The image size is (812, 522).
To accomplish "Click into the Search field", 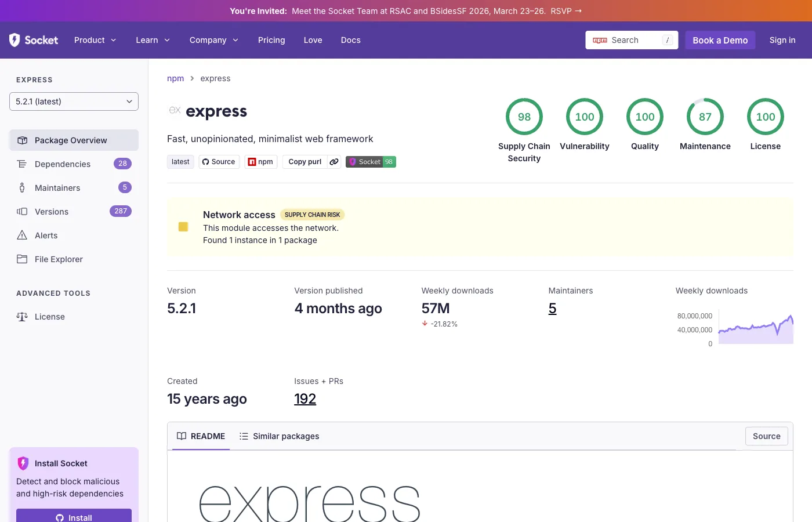I will pos(632,40).
